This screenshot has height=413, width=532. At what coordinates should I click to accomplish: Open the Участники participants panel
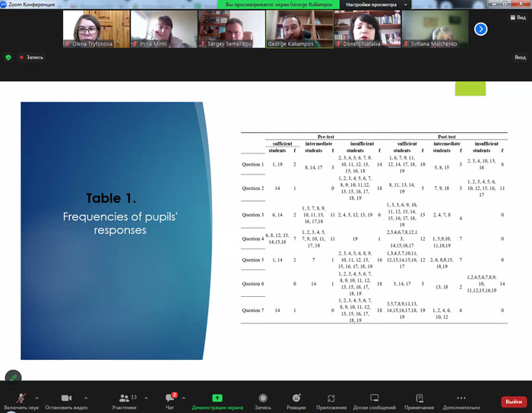click(124, 398)
